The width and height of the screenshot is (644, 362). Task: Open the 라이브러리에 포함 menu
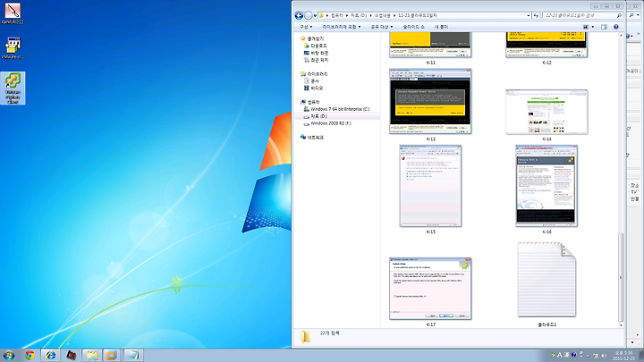[342, 27]
